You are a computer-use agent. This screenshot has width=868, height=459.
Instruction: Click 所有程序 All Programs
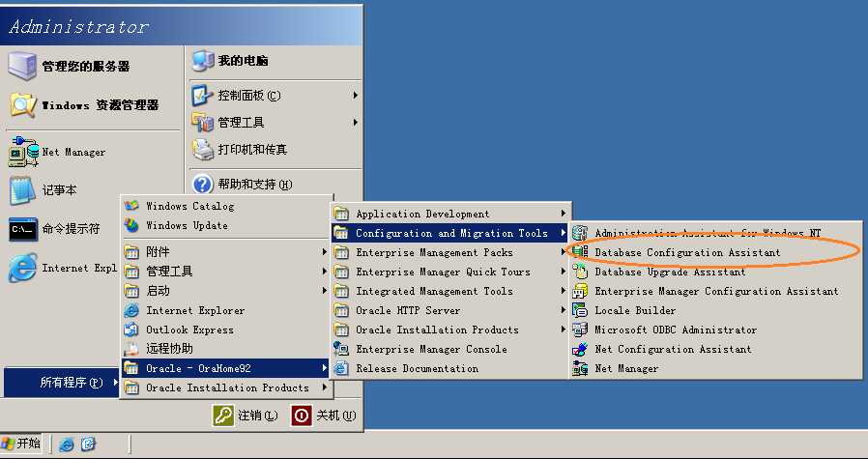pyautogui.click(x=62, y=382)
